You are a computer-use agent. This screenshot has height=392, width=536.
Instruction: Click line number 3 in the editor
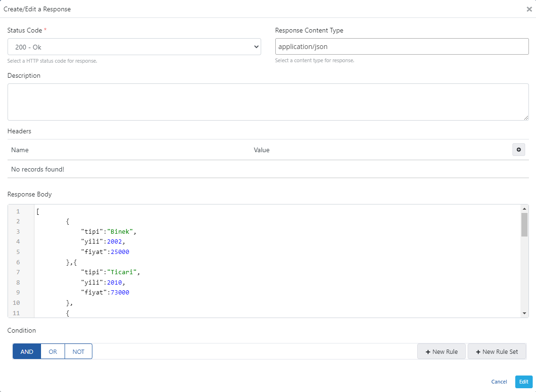point(18,231)
